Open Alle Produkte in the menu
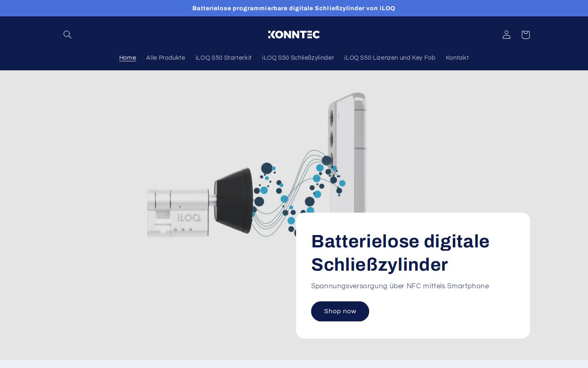The image size is (588, 368). 166,58
